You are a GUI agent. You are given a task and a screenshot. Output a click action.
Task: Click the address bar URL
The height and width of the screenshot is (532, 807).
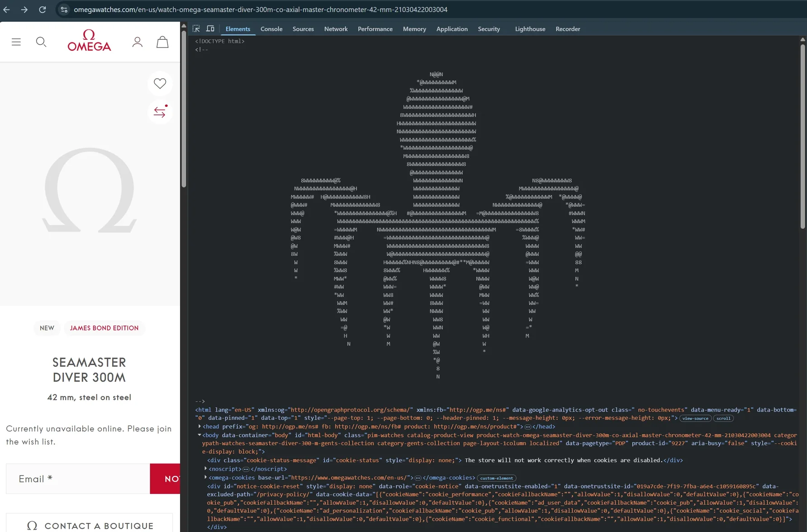tap(261, 9)
